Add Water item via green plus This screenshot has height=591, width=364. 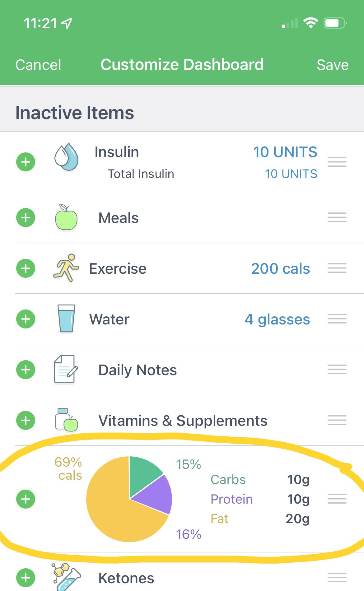pyautogui.click(x=26, y=319)
